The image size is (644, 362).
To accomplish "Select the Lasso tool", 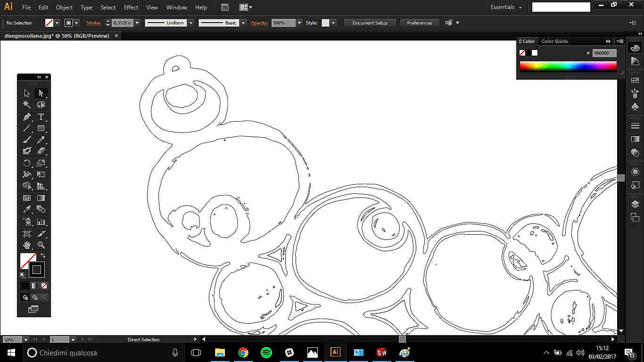I will [x=41, y=105].
